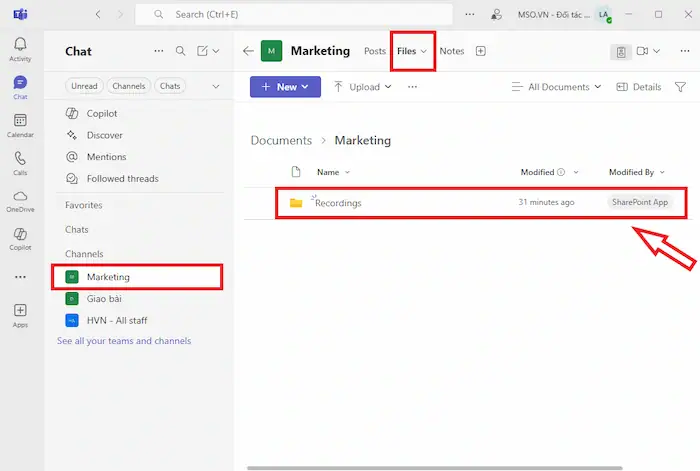The image size is (700, 471).
Task: Expand the New button dropdown
Action: [285, 87]
